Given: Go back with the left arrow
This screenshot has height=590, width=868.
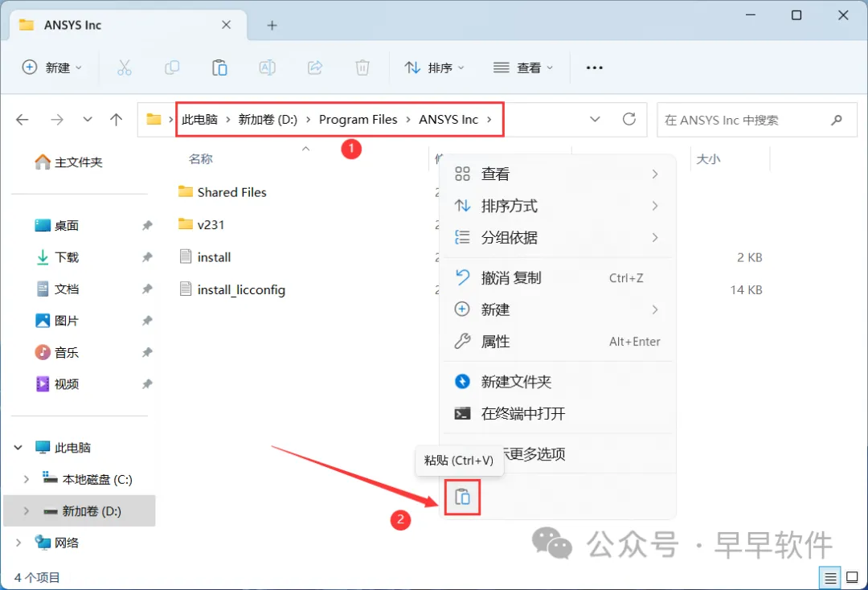Looking at the screenshot, I should pos(23,120).
